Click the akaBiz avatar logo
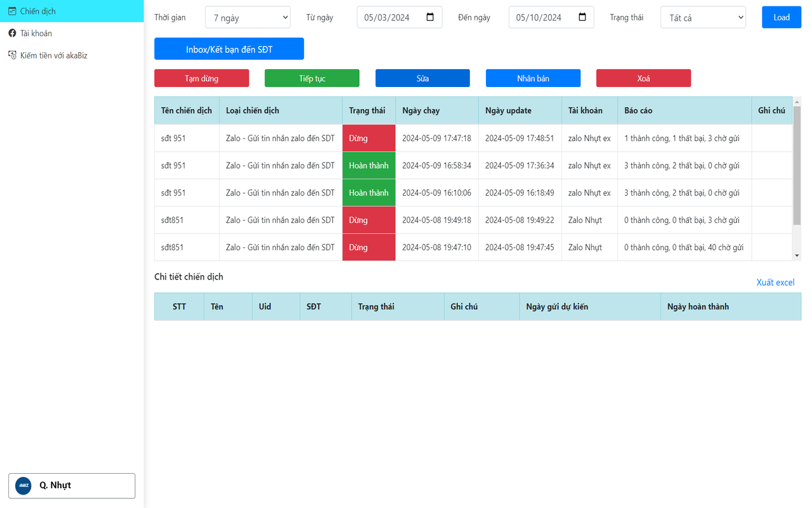 pos(23,486)
